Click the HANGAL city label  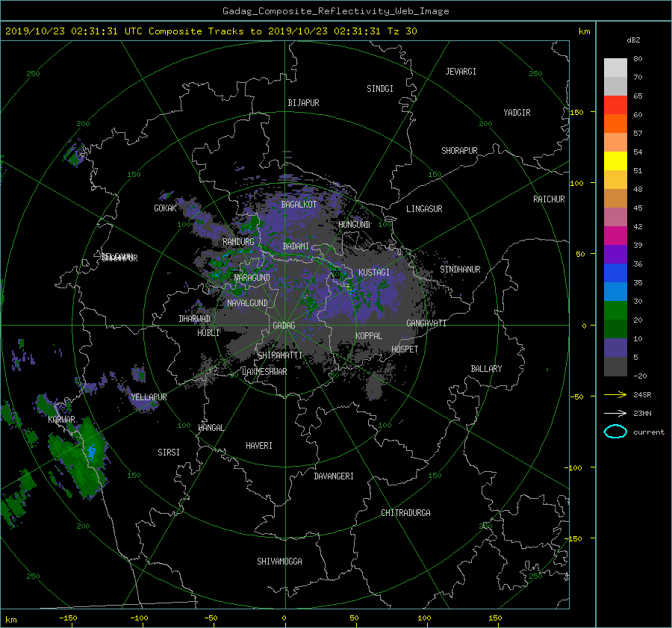pyautogui.click(x=211, y=428)
